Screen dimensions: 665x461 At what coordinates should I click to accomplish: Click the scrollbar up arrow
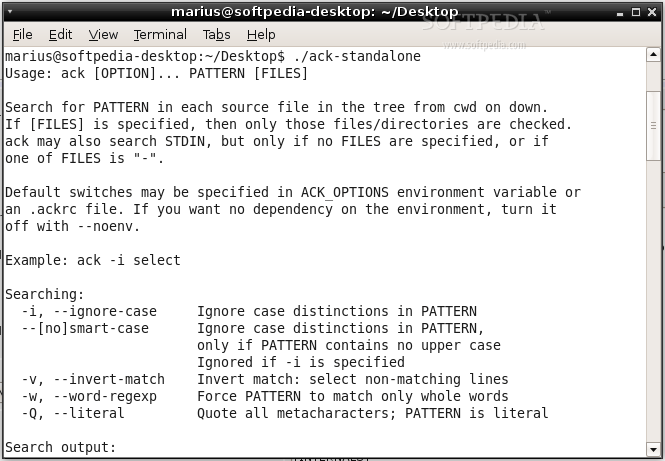click(x=653, y=54)
